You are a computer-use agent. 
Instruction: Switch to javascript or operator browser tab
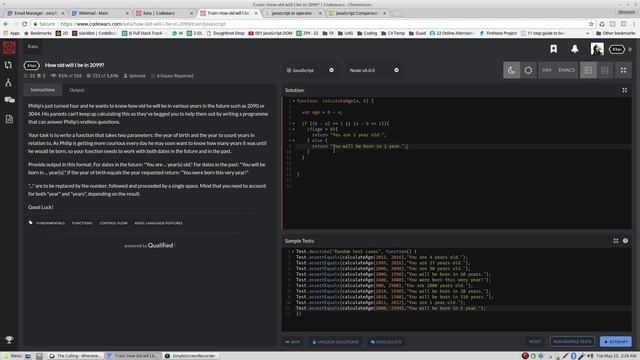293,13
